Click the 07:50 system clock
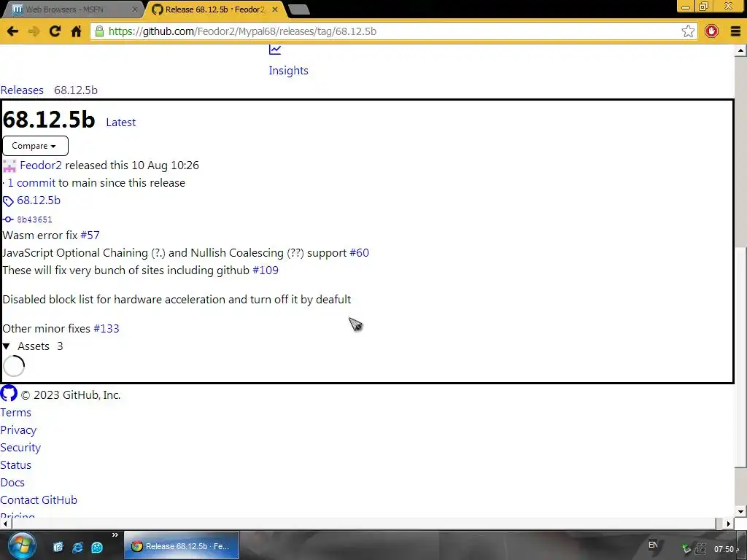 723,549
